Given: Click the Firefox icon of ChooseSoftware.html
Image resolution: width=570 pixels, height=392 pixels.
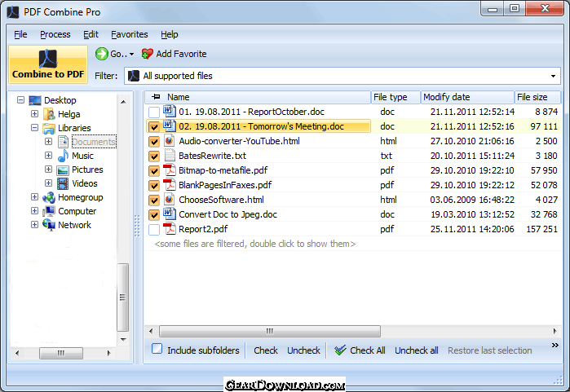Looking at the screenshot, I should 169,199.
